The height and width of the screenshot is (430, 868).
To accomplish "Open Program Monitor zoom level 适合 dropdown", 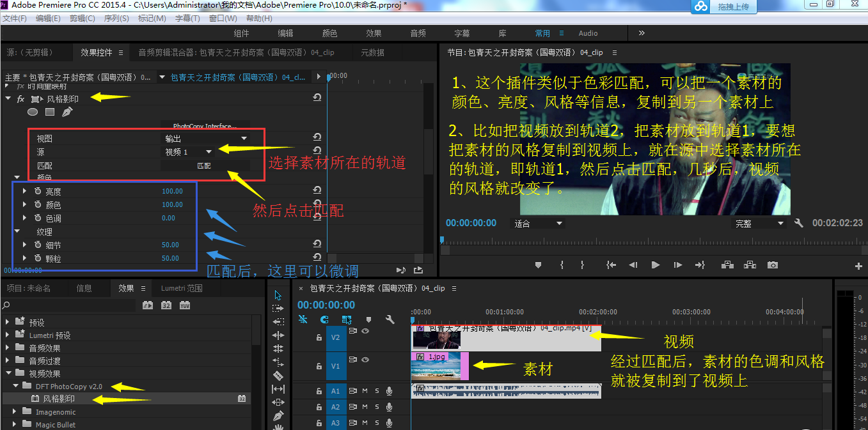I will pos(537,224).
